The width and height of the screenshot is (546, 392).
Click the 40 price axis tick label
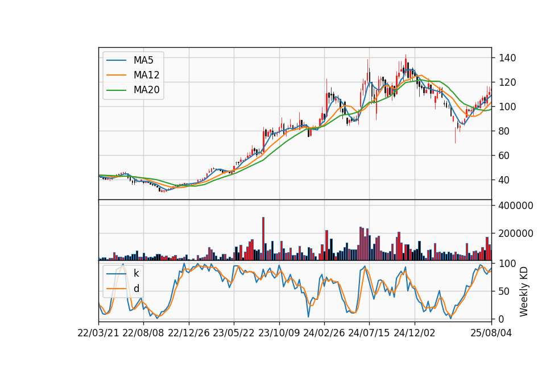point(504,180)
